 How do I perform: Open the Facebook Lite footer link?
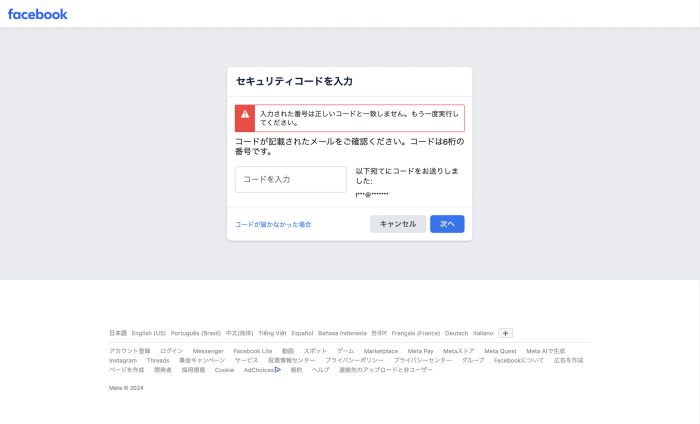(253, 351)
